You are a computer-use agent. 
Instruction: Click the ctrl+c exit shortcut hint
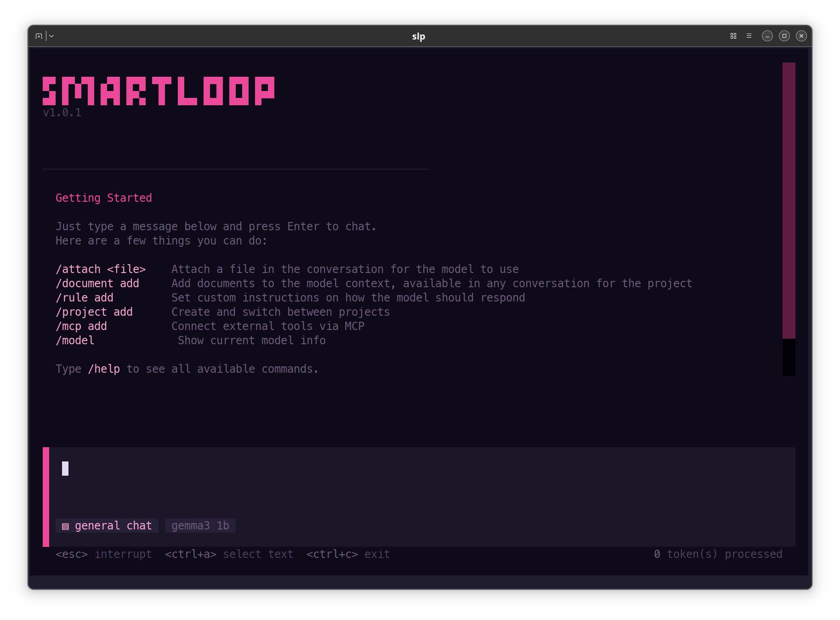(347, 554)
